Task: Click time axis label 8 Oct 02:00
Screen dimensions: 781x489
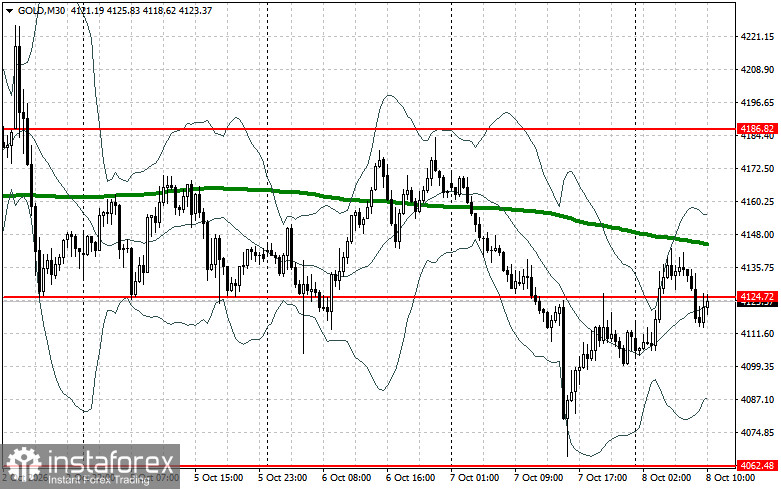Action: pos(666,478)
